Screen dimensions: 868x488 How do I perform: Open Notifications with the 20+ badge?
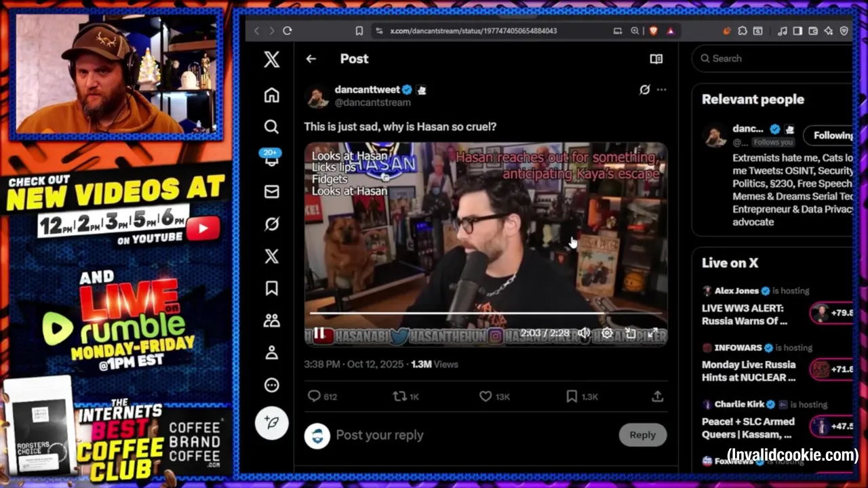(x=272, y=157)
